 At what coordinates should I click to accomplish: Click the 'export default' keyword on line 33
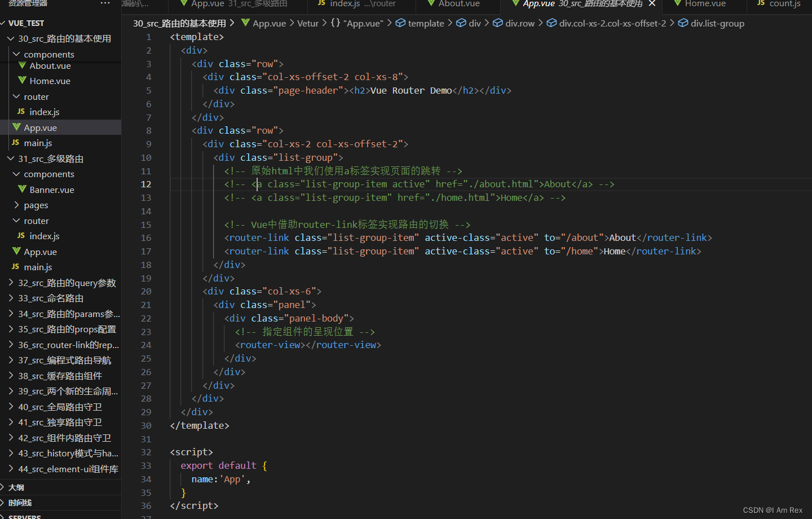point(218,465)
